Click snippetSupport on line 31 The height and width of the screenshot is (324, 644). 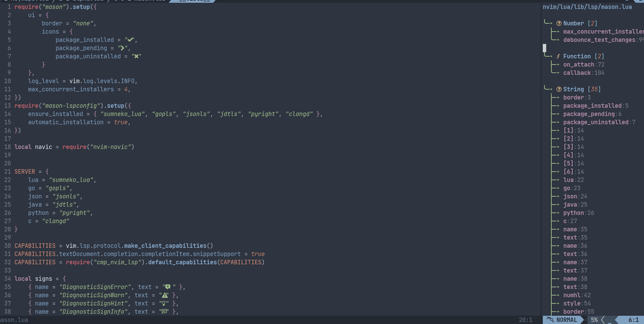tap(216, 254)
